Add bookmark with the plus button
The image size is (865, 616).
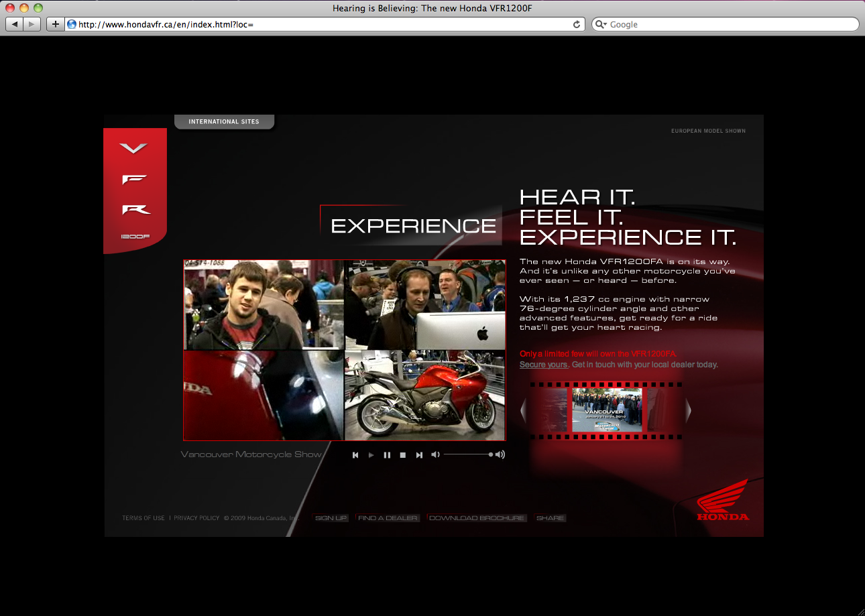click(55, 24)
